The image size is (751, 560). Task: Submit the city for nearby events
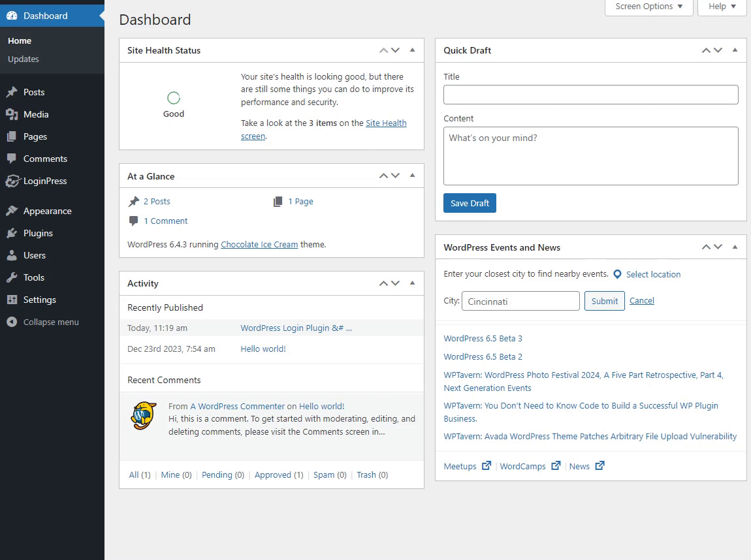[605, 301]
